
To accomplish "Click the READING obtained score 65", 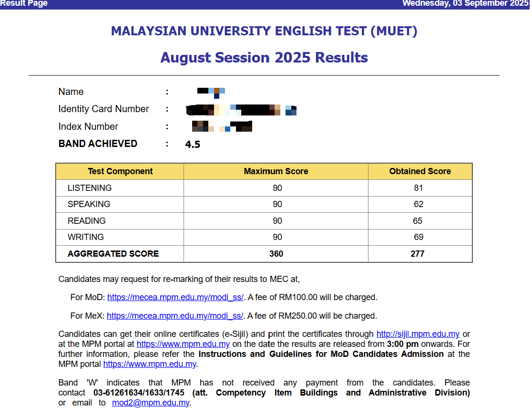I will point(418,221).
